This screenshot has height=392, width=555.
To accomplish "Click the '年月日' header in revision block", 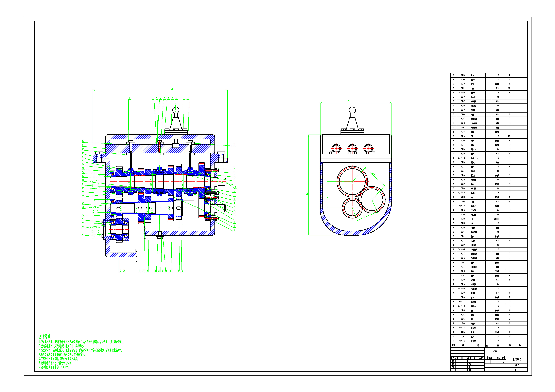I will (481, 358).
